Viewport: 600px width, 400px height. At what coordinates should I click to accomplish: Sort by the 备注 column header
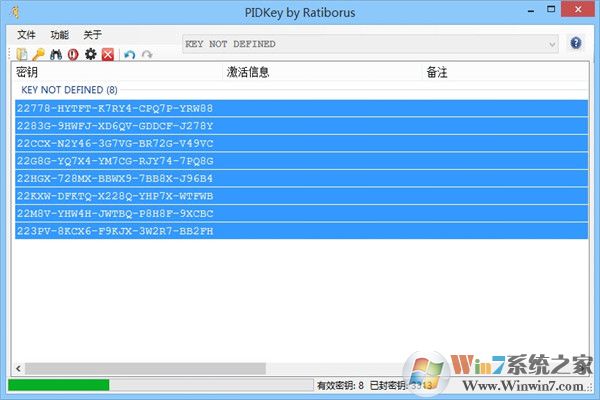[505, 72]
